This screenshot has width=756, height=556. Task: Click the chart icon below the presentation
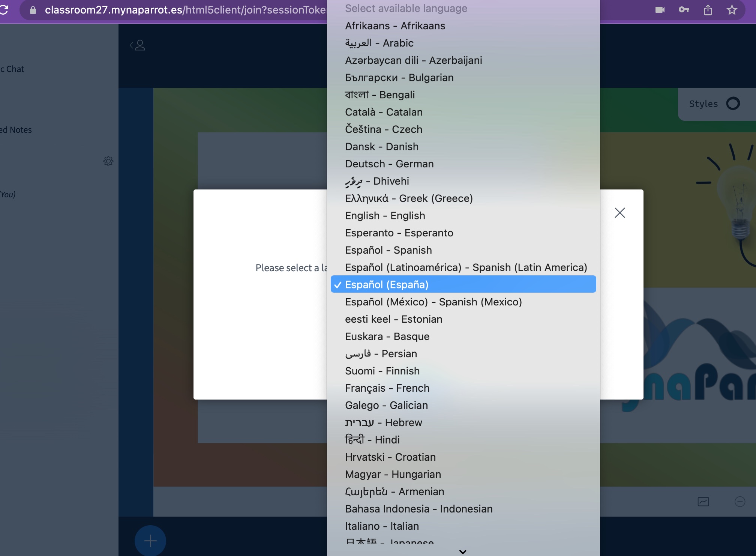pyautogui.click(x=703, y=502)
